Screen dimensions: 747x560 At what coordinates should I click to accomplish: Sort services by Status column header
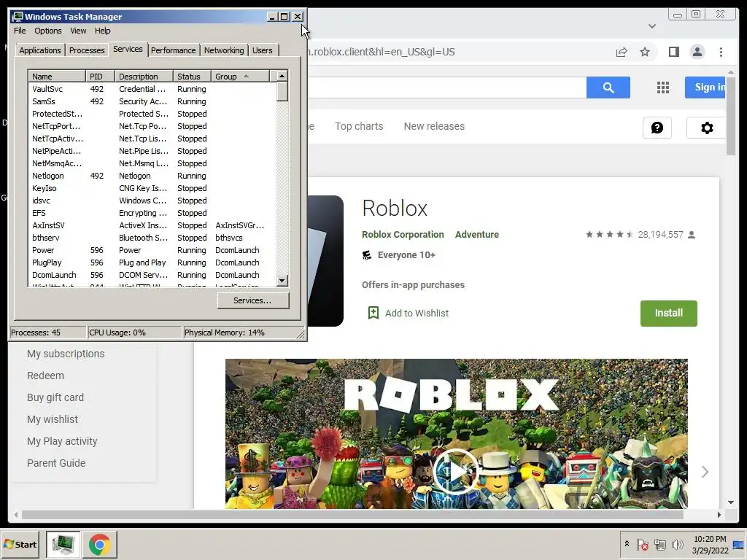tap(192, 76)
